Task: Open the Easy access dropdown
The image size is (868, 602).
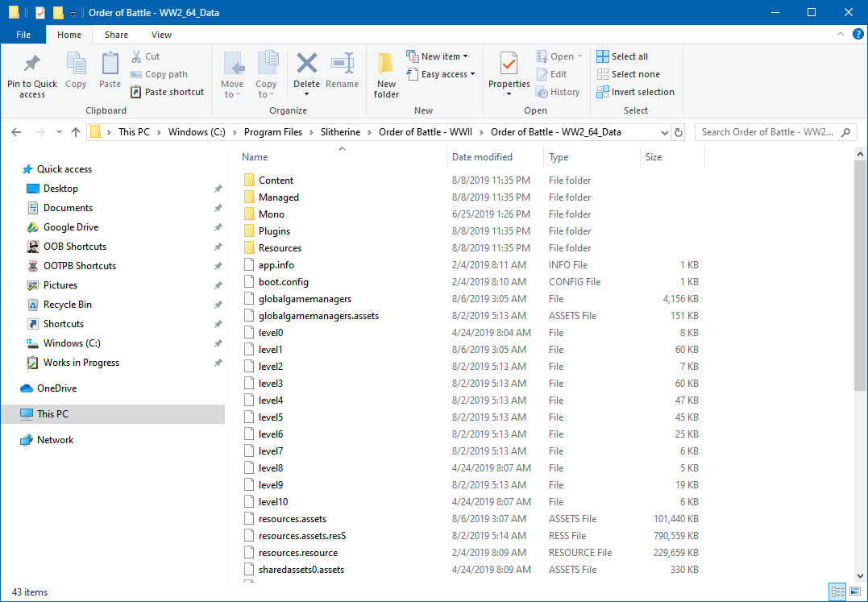Action: pos(442,74)
